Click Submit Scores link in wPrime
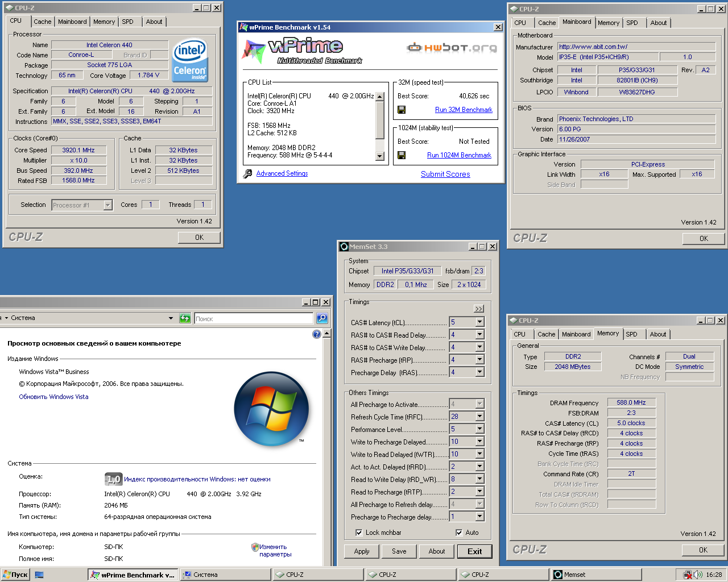This screenshot has width=728, height=582. point(445,174)
